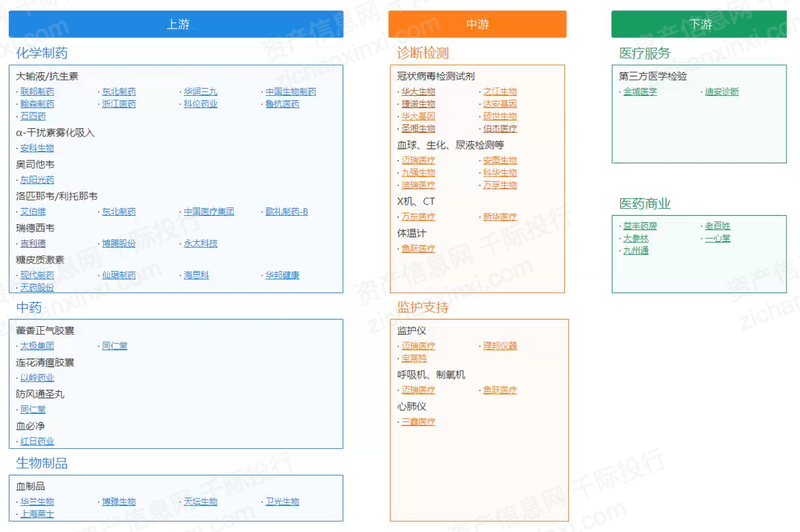Click the 仙琚制药 link
Image resolution: width=800 pixels, height=532 pixels.
(x=119, y=275)
